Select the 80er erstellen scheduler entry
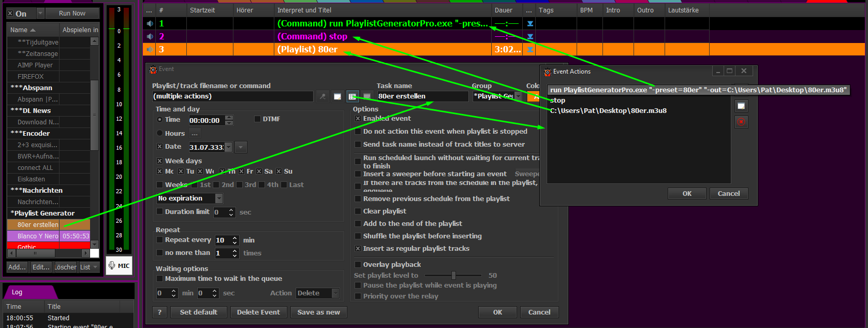 pos(49,225)
